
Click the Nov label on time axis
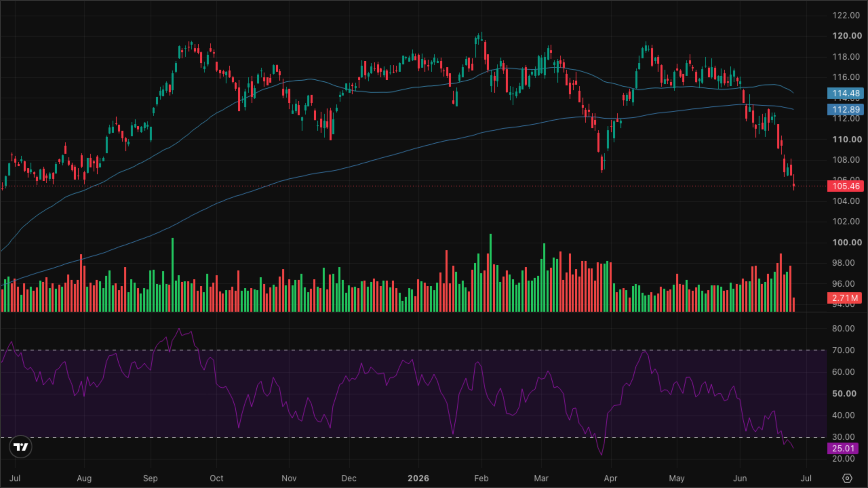click(x=289, y=478)
